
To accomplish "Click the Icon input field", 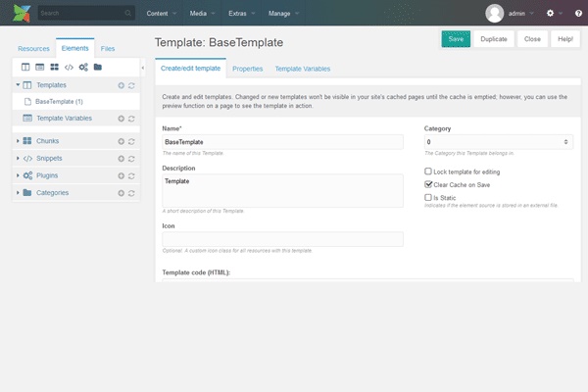I will (283, 239).
